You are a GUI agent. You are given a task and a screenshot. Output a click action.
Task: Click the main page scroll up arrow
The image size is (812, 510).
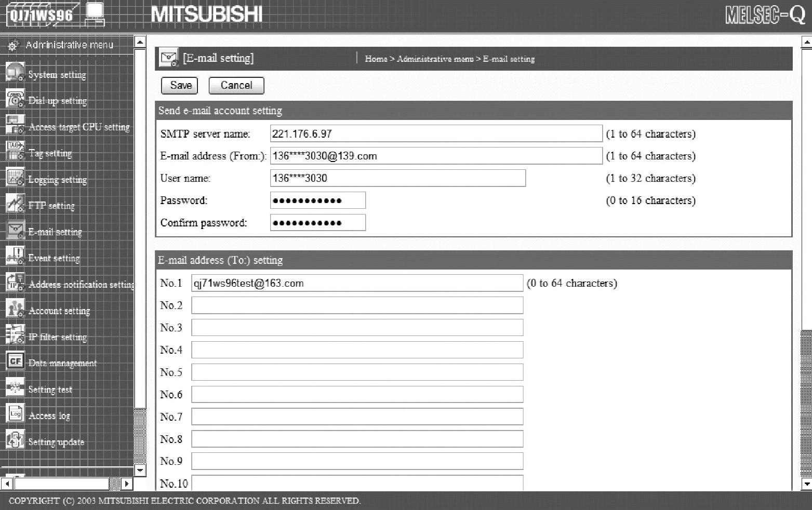click(x=806, y=42)
